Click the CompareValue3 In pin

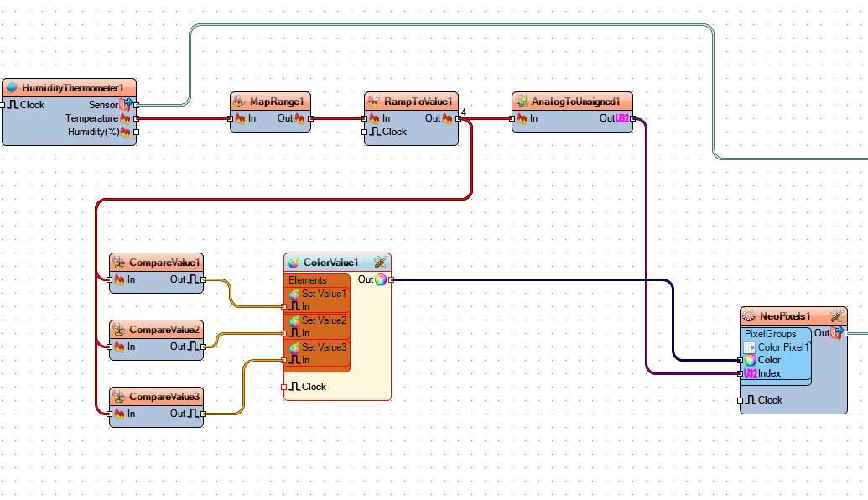click(109, 414)
